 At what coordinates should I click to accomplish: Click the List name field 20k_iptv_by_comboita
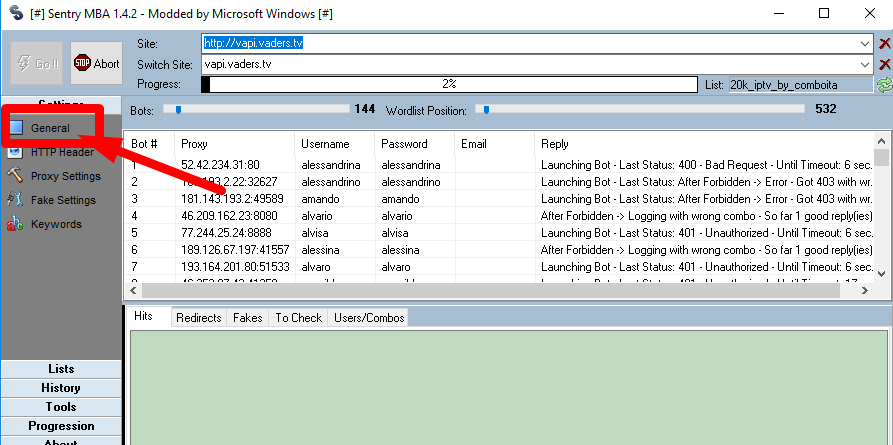800,85
